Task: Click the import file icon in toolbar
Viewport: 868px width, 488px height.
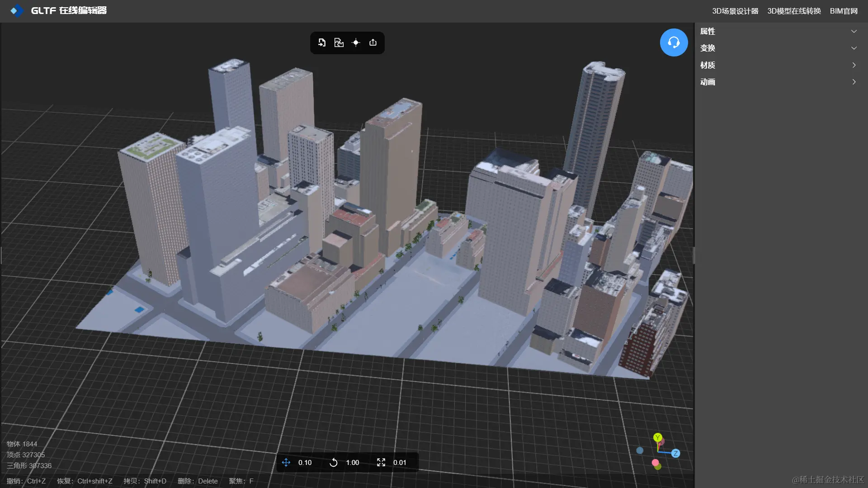Action: [x=322, y=42]
